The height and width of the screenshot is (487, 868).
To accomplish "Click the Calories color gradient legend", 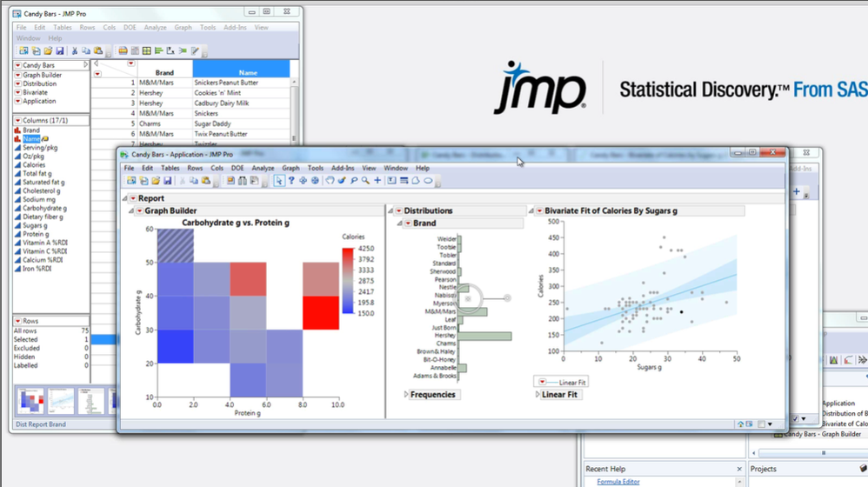I will [348, 281].
